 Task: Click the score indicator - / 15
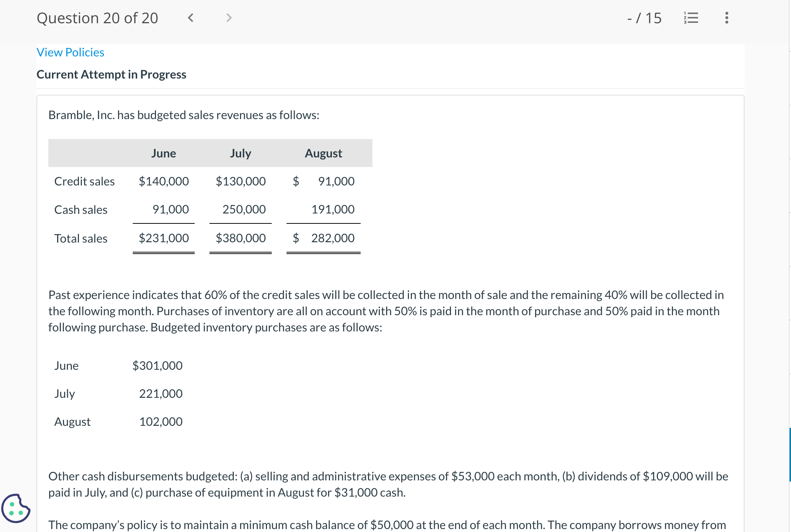click(644, 18)
